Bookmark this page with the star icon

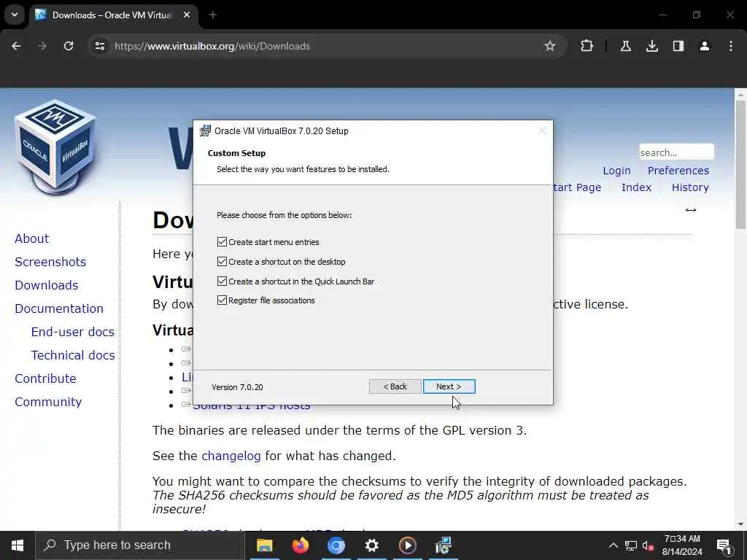tap(550, 46)
